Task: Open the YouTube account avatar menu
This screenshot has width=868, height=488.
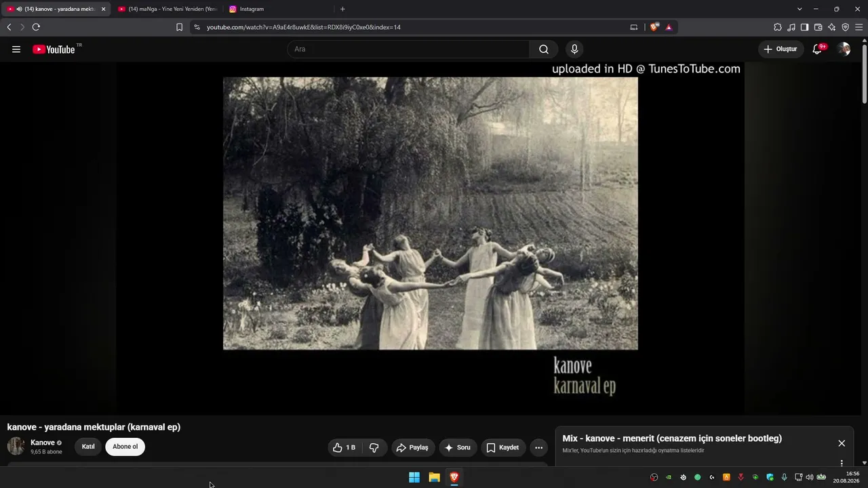Action: [844, 49]
